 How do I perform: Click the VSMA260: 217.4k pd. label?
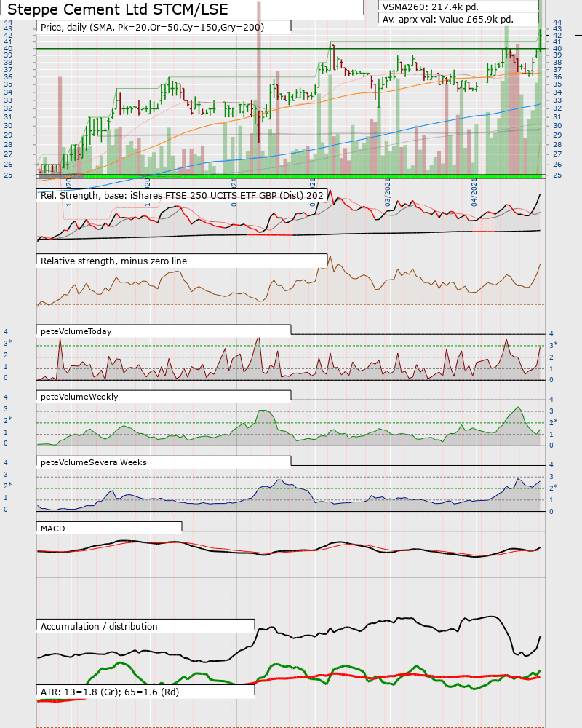click(430, 7)
